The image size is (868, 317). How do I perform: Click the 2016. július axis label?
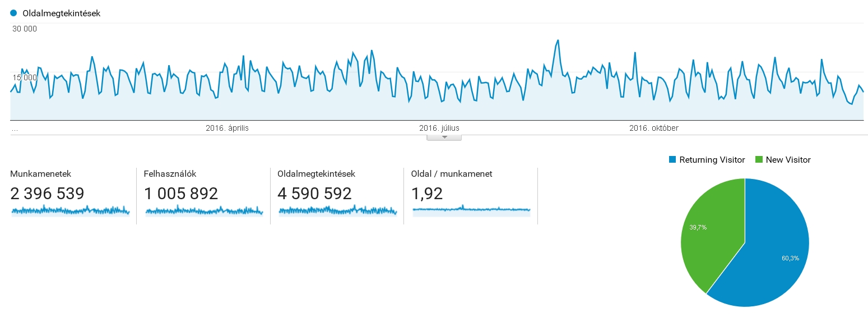(439, 128)
